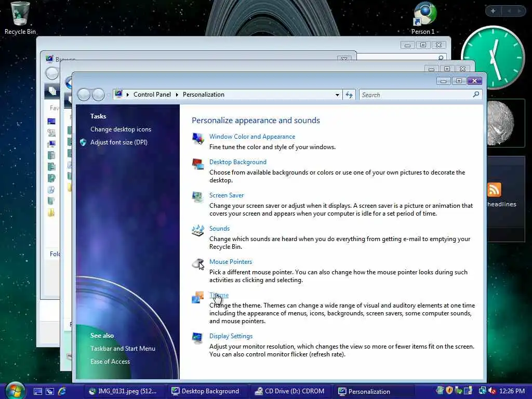This screenshot has height=399, width=532.
Task: Open the Theme settings link
Action: [219, 295]
